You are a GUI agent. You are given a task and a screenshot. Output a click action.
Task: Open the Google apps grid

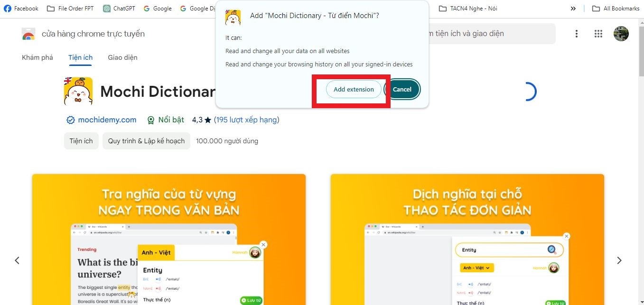598,34
